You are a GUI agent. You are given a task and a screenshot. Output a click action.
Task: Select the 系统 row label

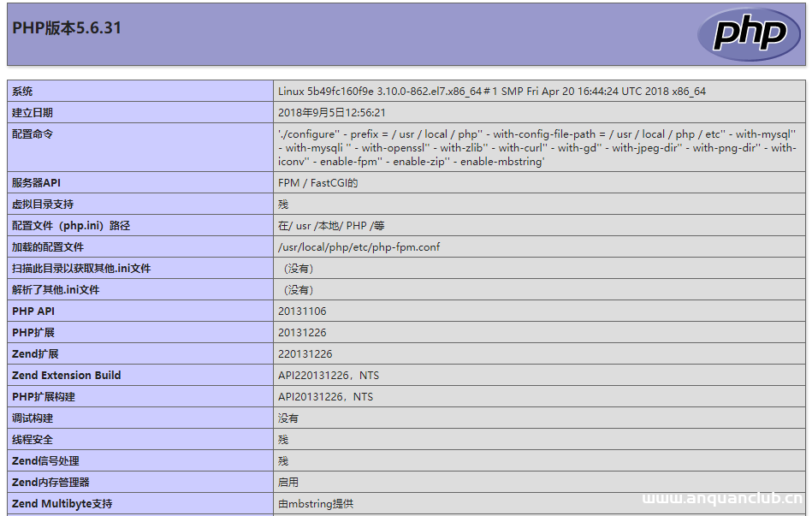[22, 92]
